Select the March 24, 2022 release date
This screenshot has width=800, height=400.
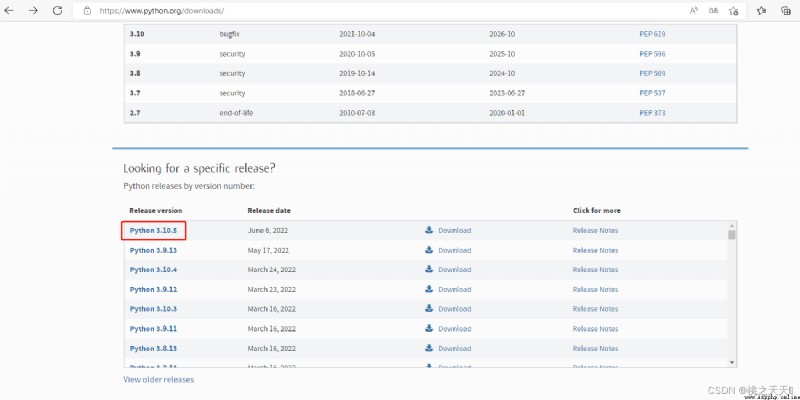coord(271,270)
